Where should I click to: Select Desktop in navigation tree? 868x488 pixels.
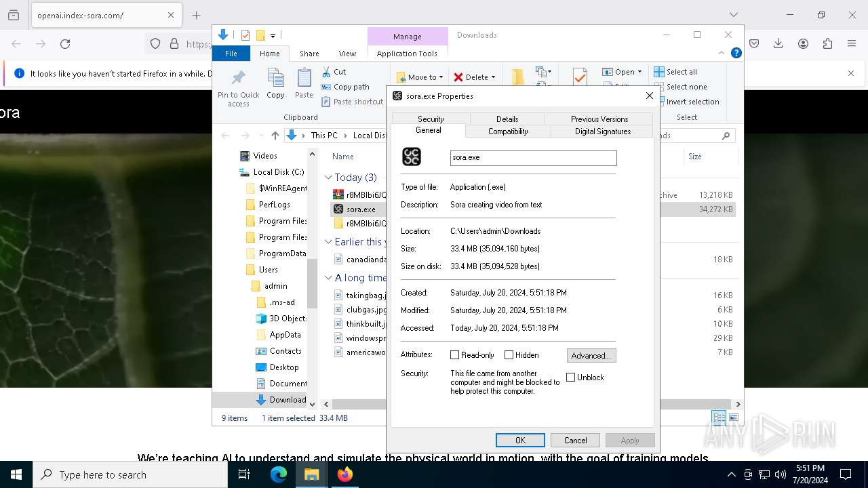coord(283,367)
